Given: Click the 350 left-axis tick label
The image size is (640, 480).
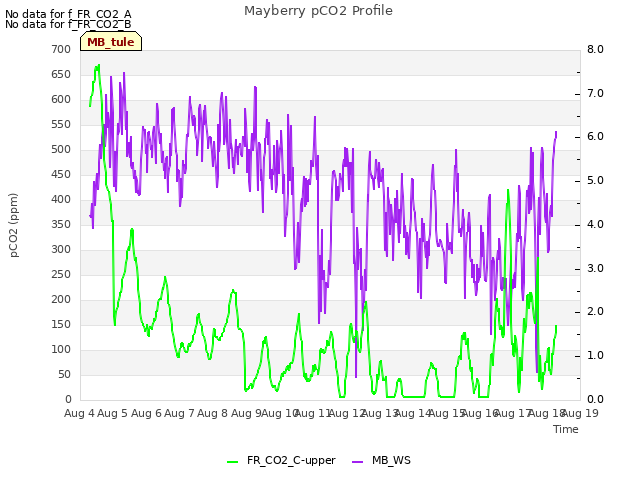Looking at the screenshot, I should [61, 224].
